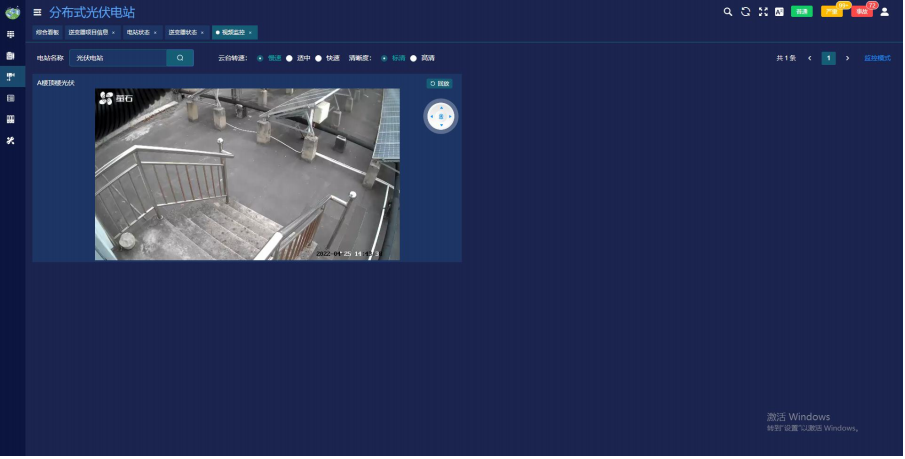
Task: Select page 1 in pagination
Action: (829, 58)
